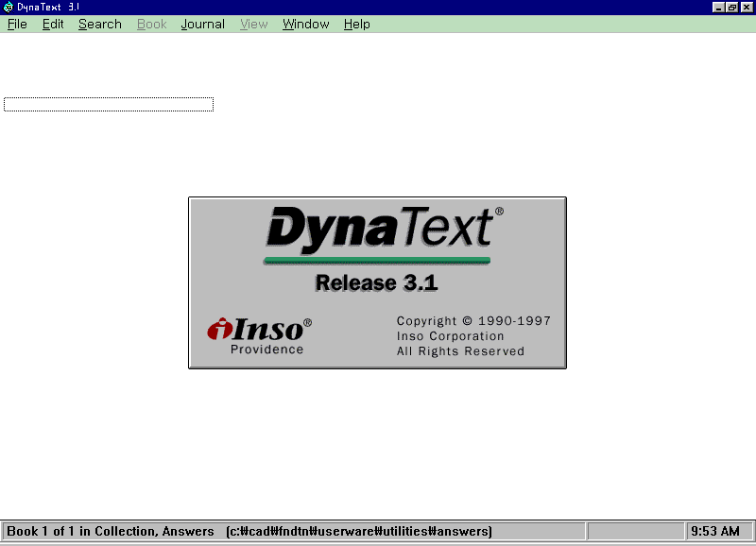Click the 9:53 AM clock in status bar
756x546 pixels.
click(x=715, y=531)
